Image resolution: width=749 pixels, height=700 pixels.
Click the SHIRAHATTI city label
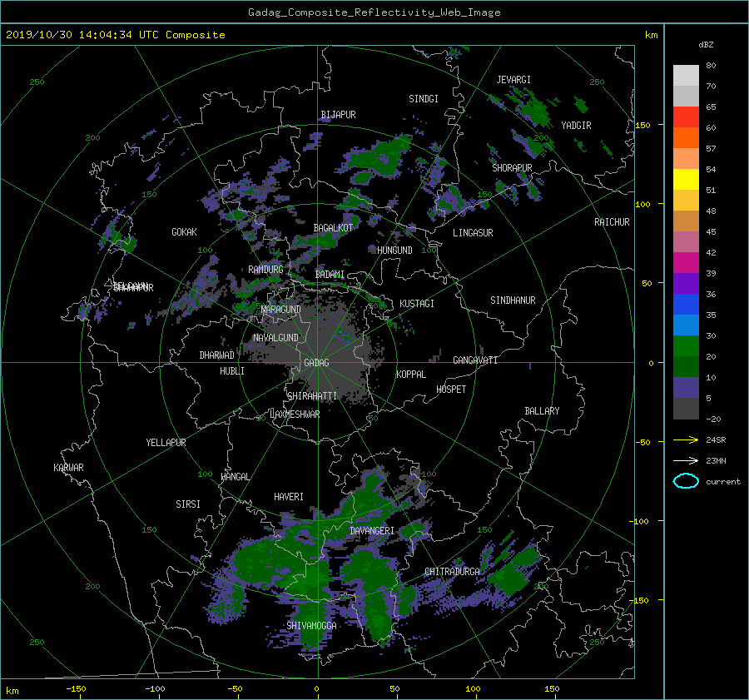click(x=312, y=396)
